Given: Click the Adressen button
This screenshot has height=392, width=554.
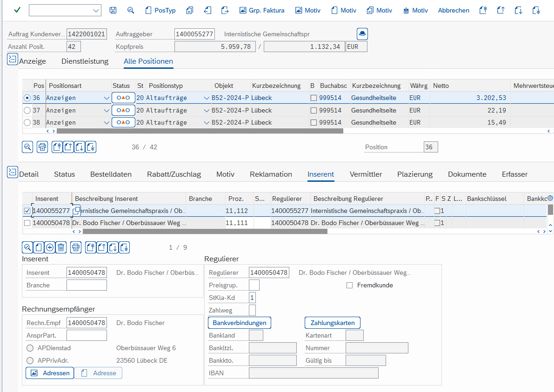Looking at the screenshot, I should coord(50,373).
